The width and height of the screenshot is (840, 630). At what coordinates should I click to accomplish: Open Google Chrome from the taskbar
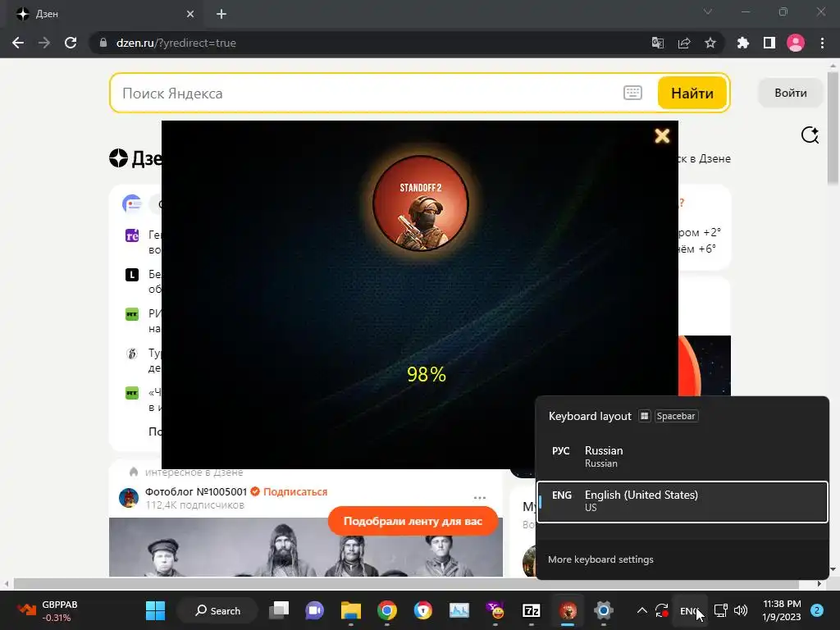[x=387, y=610]
